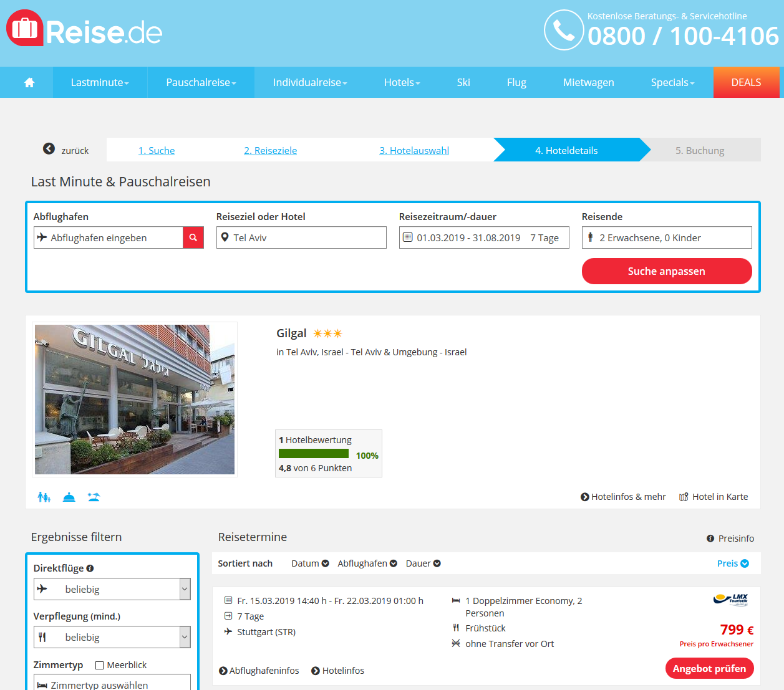Open the DEALS navigation item

pos(746,82)
